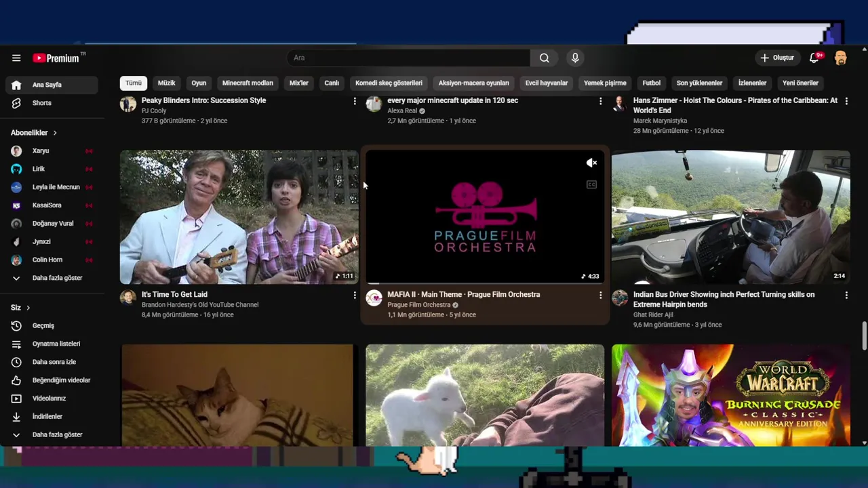This screenshot has width=868, height=488.
Task: Open the notifications bell
Action: tap(815, 58)
